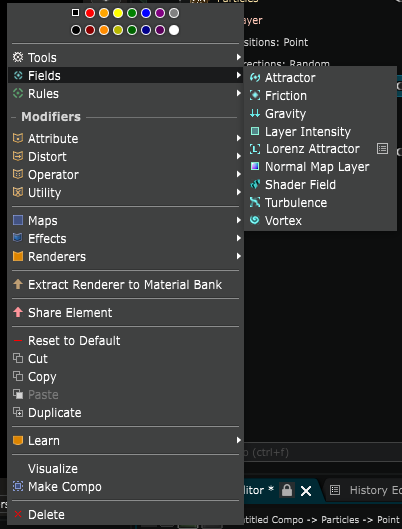This screenshot has height=529, width=402.
Task: Click the Friction field icon
Action: (255, 95)
